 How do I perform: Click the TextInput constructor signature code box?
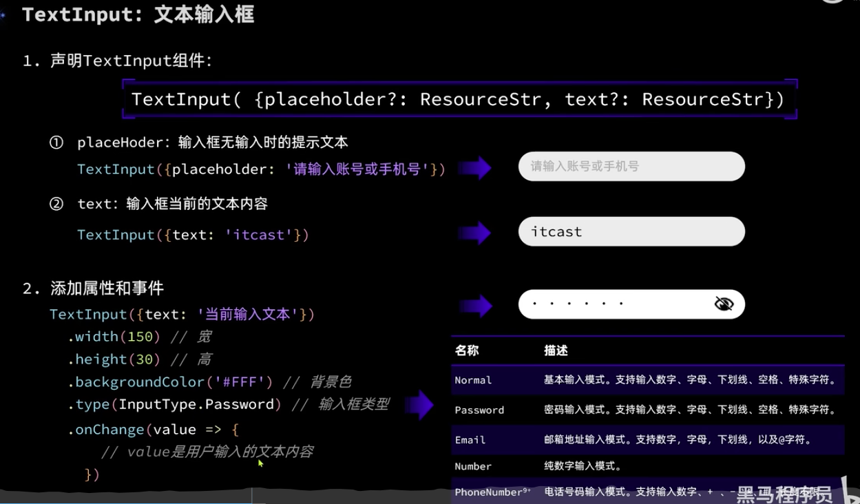point(459,100)
